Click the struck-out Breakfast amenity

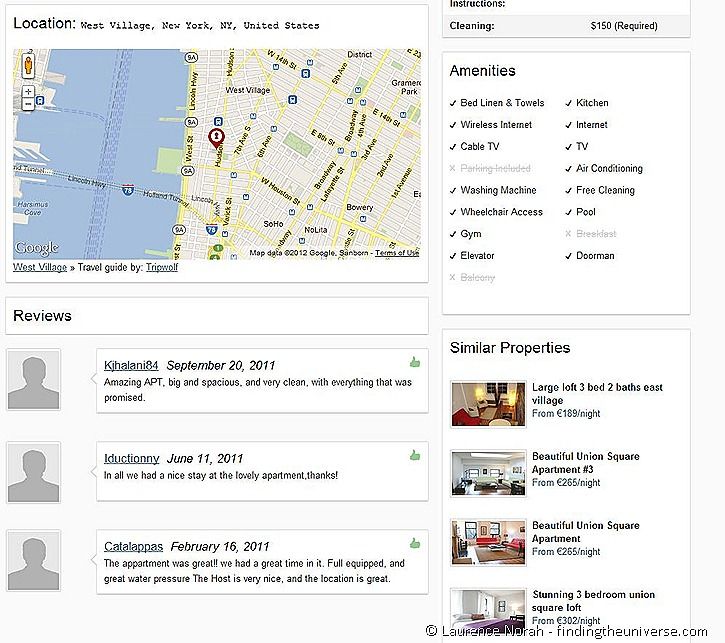596,234
